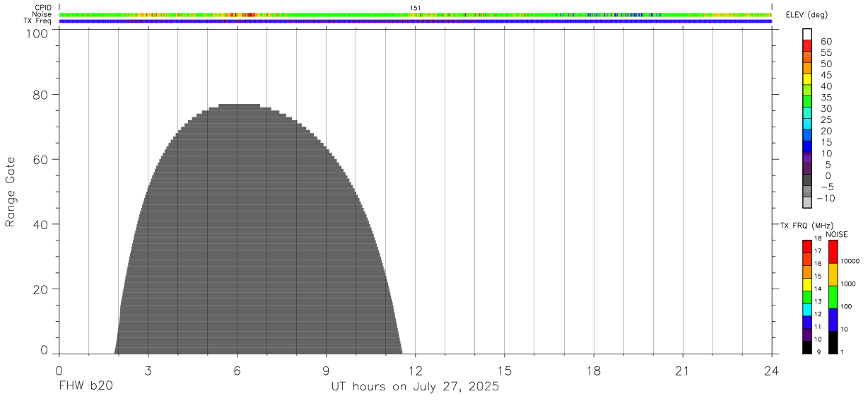This screenshot has height=401, width=868.
Task: Click the orange swatch in ELEV color bar
Action: pyautogui.click(x=807, y=67)
